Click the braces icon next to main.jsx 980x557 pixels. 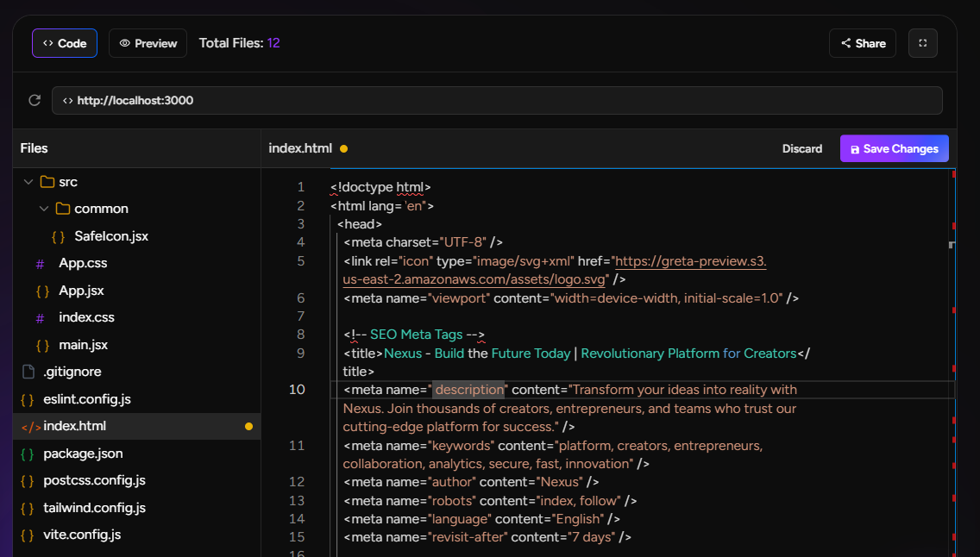pyautogui.click(x=42, y=345)
